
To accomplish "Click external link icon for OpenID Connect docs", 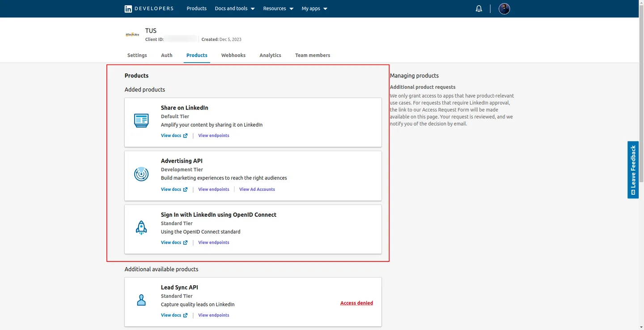I will (x=185, y=243).
